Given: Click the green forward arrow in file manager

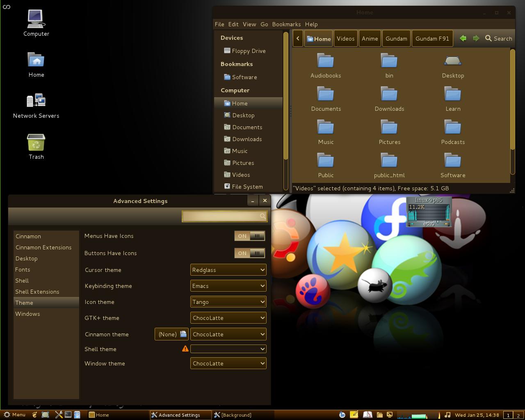Looking at the screenshot, I should point(476,38).
